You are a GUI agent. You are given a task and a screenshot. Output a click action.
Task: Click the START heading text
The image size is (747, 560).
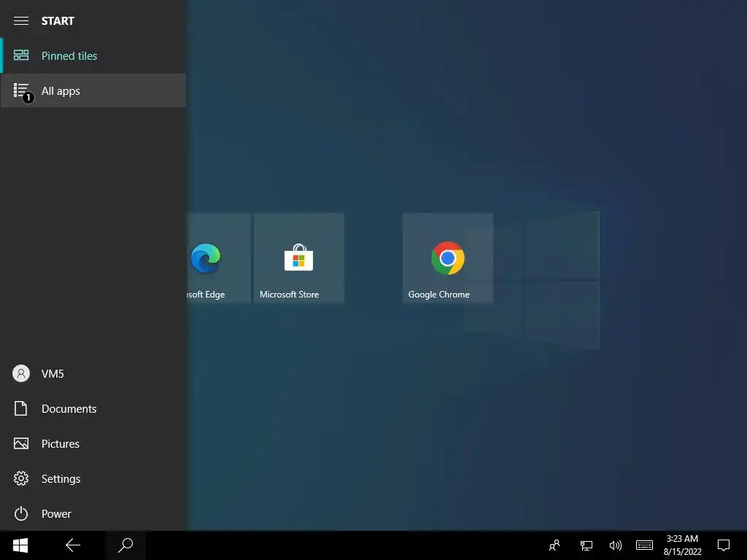coord(58,21)
